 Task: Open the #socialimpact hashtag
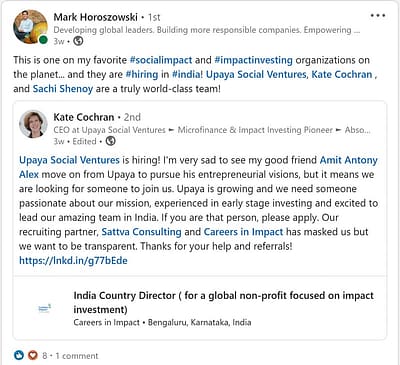pyautogui.click(x=161, y=60)
